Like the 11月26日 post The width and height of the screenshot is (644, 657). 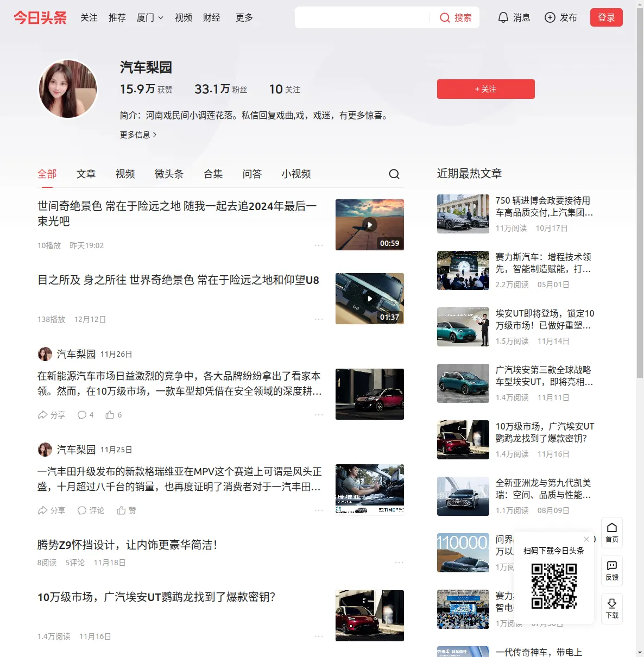pyautogui.click(x=113, y=415)
